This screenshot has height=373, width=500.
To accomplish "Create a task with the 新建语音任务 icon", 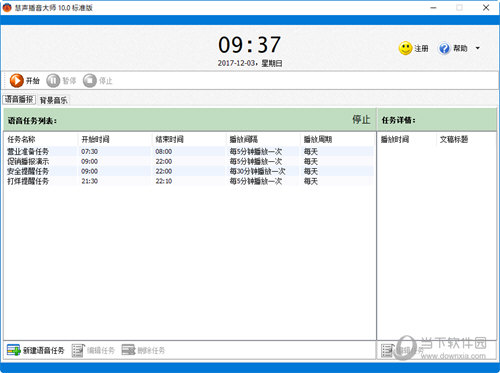I will [14, 350].
